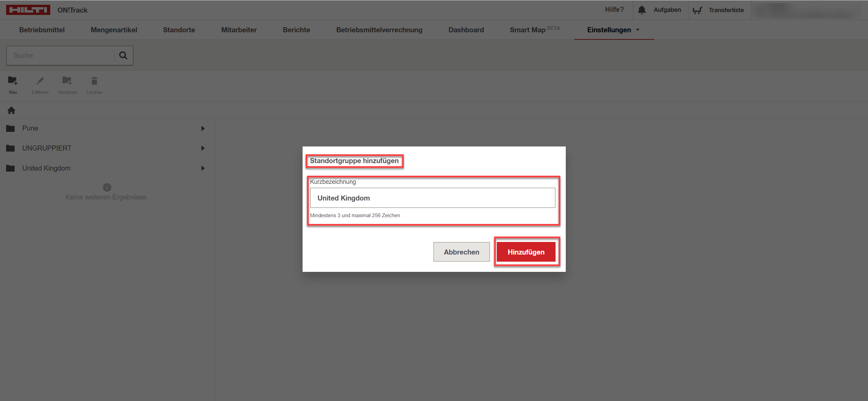Select the Pune tree row text

pos(30,128)
